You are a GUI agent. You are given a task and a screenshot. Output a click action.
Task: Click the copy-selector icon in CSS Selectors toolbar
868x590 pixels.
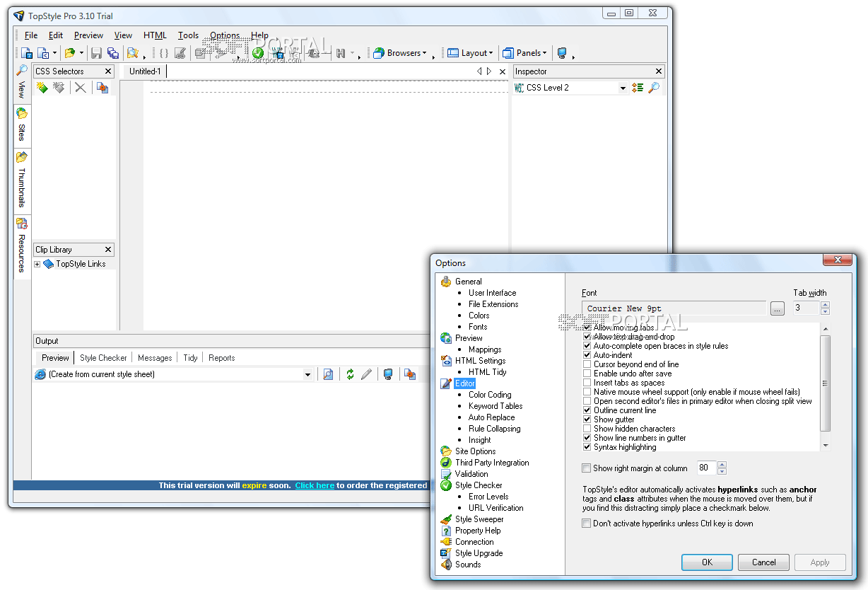[x=102, y=88]
